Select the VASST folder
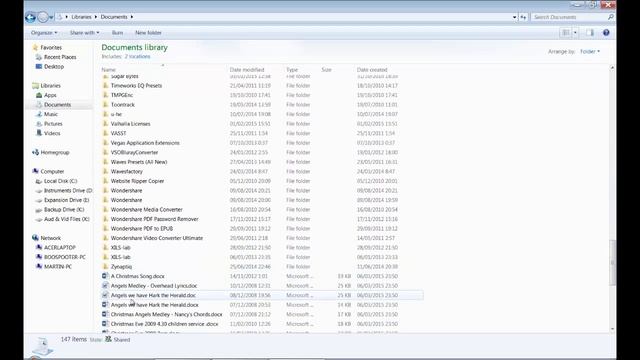Viewport: 640px width, 360px height. [x=118, y=133]
